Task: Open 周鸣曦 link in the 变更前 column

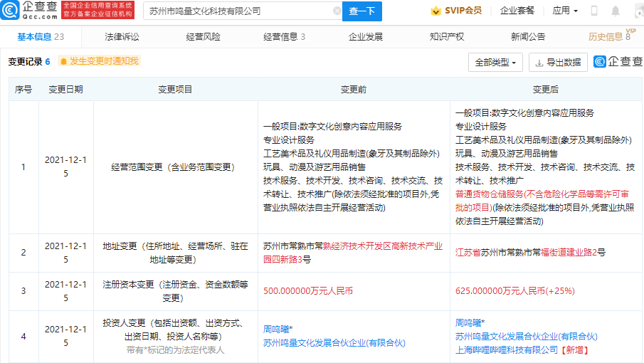Action: tap(277, 330)
